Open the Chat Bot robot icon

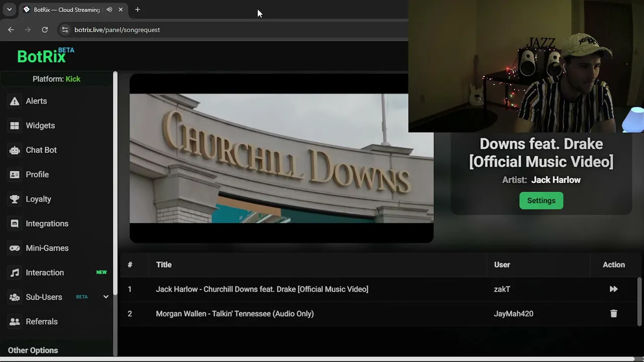[x=15, y=150]
